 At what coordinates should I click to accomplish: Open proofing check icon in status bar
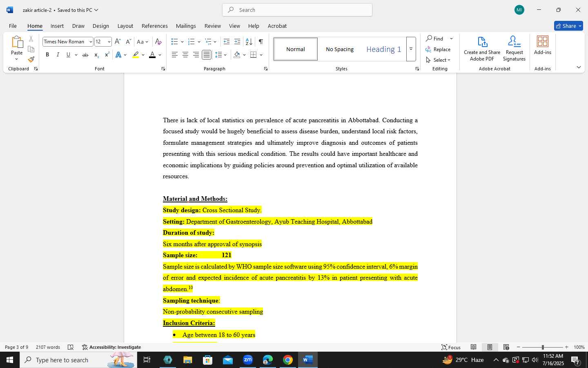point(71,347)
